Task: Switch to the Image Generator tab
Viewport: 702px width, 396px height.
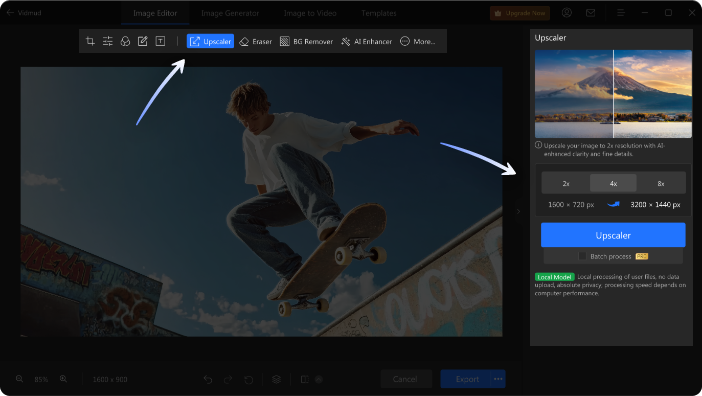Action: pyautogui.click(x=230, y=13)
